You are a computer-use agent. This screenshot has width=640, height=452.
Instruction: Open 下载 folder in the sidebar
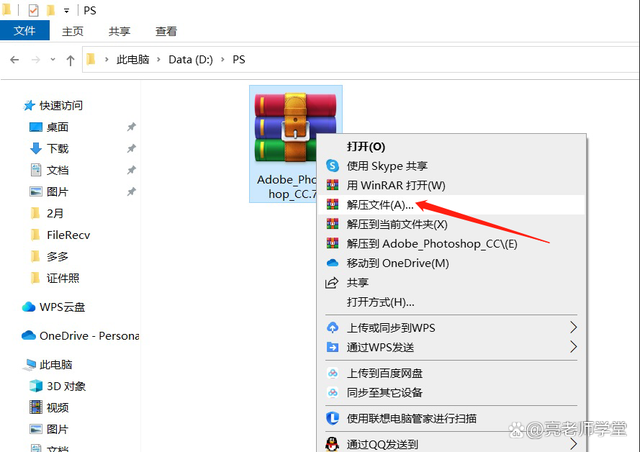click(57, 149)
